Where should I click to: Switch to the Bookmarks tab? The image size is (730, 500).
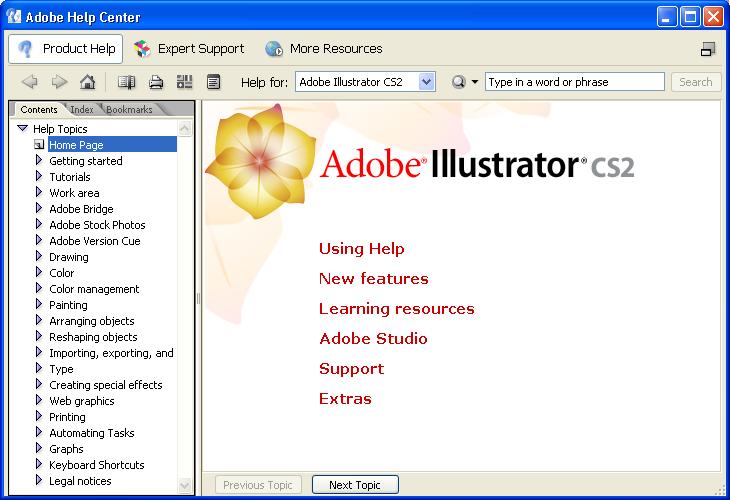tap(129, 109)
